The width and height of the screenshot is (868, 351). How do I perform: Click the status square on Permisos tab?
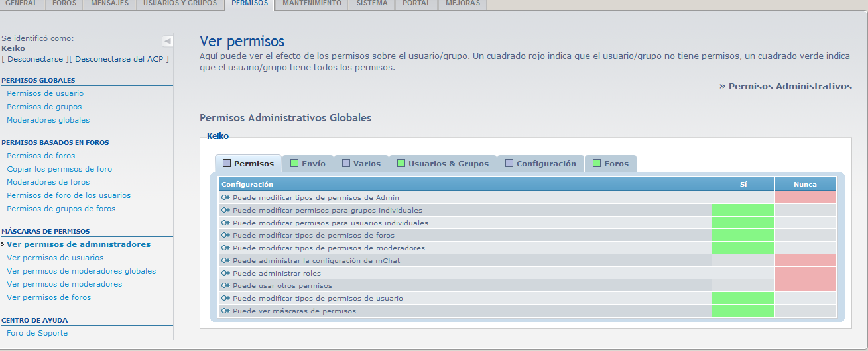click(x=227, y=163)
